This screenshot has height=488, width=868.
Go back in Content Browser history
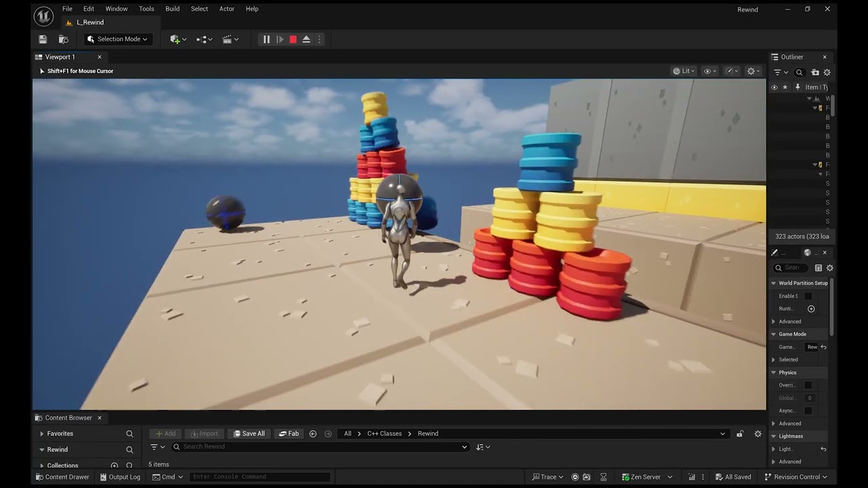point(313,434)
